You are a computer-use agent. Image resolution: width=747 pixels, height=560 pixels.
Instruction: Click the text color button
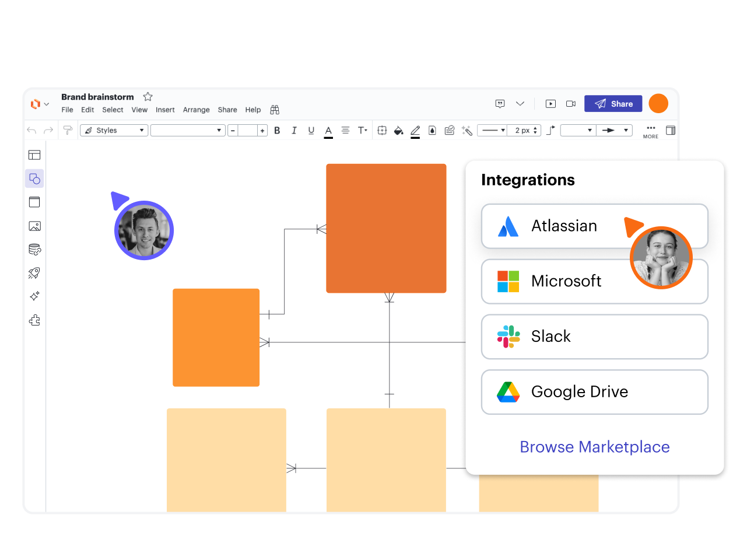point(328,131)
